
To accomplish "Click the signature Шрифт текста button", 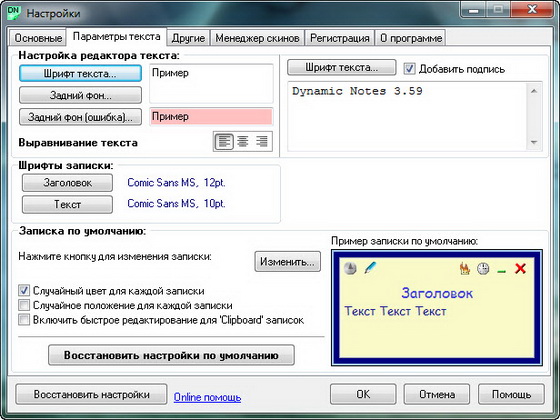I will click(342, 68).
